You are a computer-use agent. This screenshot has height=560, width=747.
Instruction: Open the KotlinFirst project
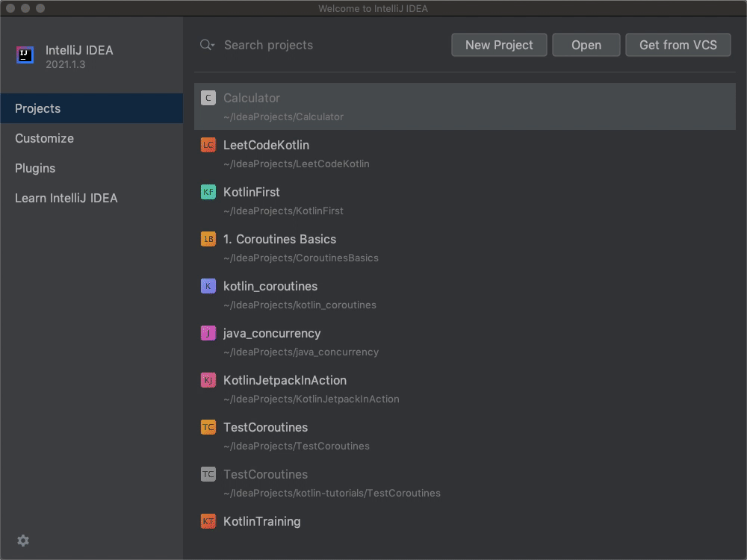click(x=465, y=201)
